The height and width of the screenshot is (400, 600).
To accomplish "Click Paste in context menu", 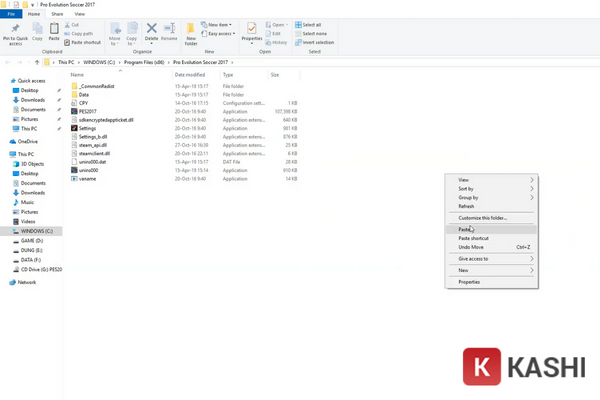I will tap(491, 229).
